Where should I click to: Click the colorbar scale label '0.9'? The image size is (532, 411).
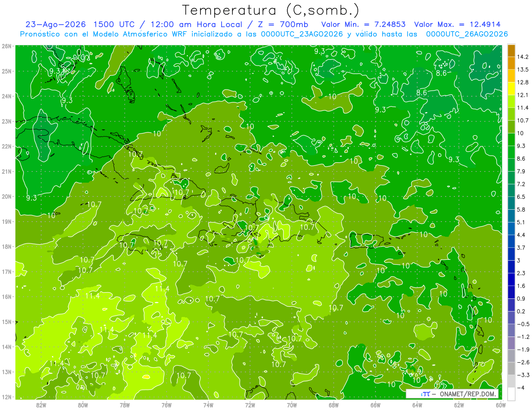click(x=521, y=299)
